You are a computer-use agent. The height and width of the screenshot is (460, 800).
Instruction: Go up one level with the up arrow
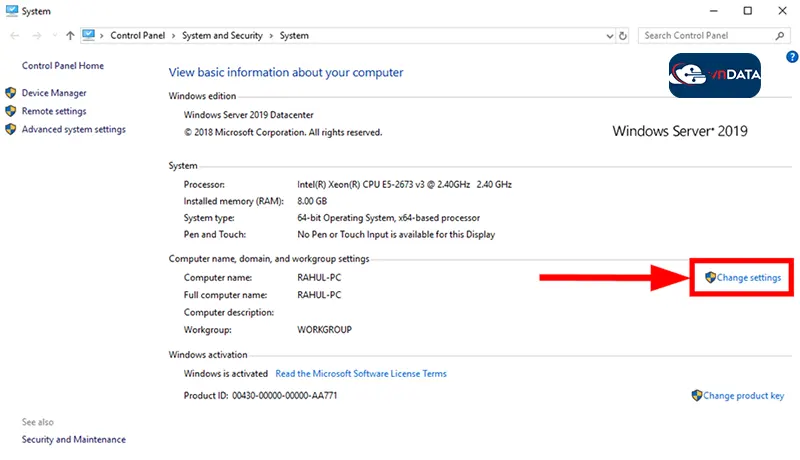click(x=70, y=36)
